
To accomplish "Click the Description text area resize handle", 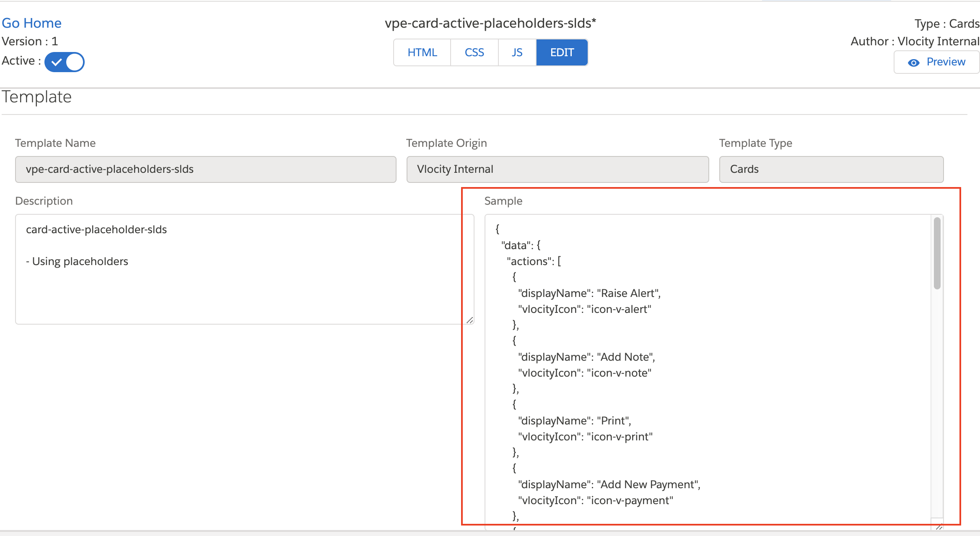I will coord(470,320).
